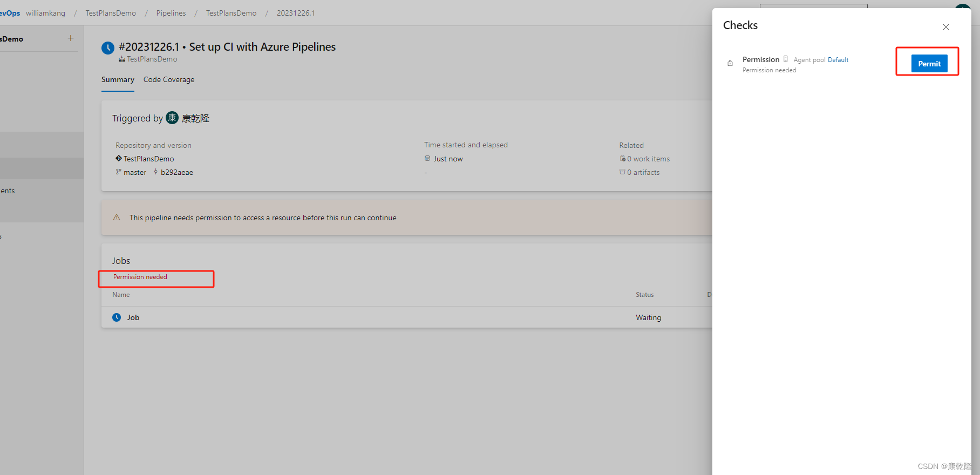Click Permission needed text under Jobs
The image size is (980, 475).
point(140,277)
